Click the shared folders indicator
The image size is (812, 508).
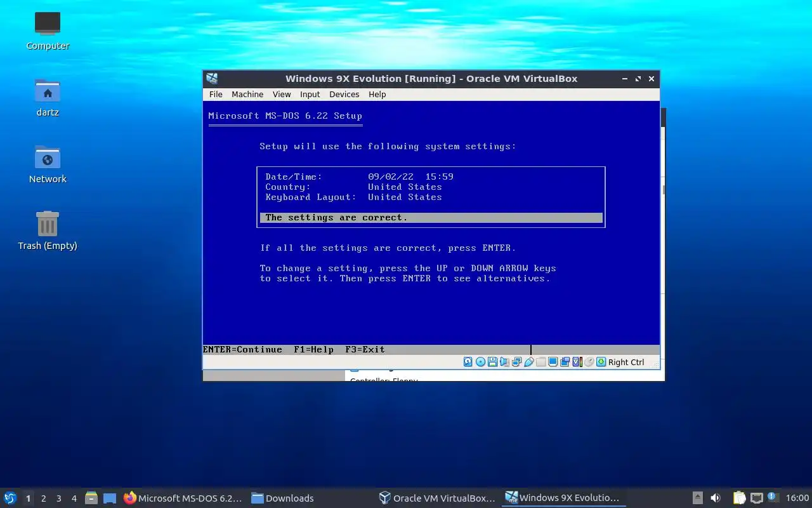[x=540, y=362]
